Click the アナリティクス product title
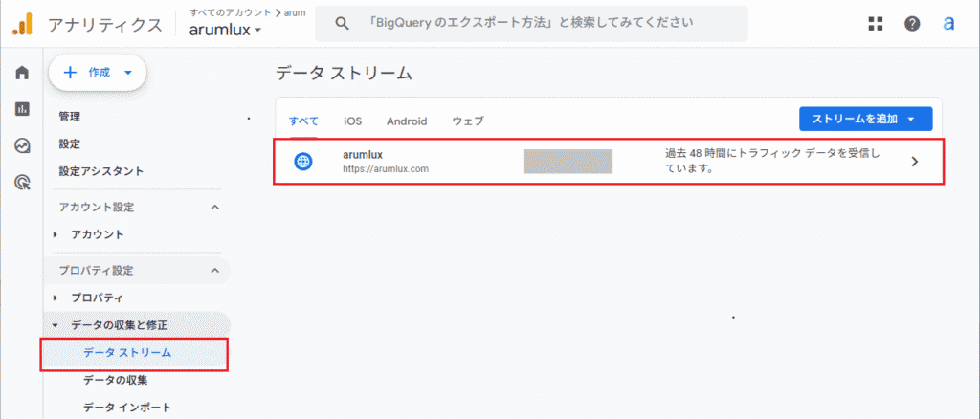Viewport: 980px width, 419px height. point(105,25)
